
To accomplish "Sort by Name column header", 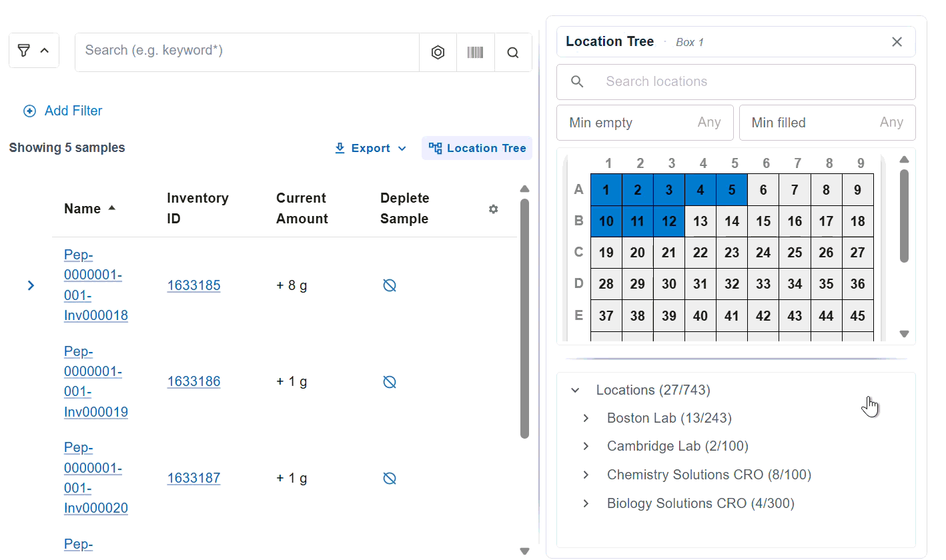I will [x=89, y=209].
